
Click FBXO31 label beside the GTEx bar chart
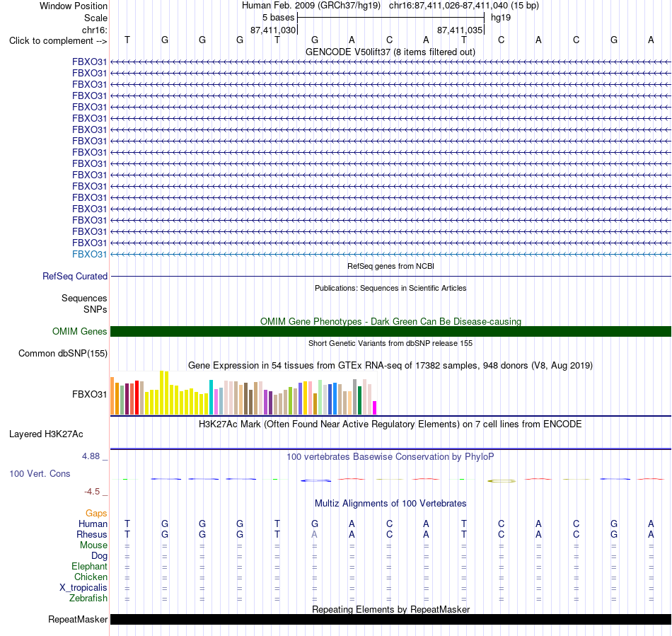click(89, 394)
